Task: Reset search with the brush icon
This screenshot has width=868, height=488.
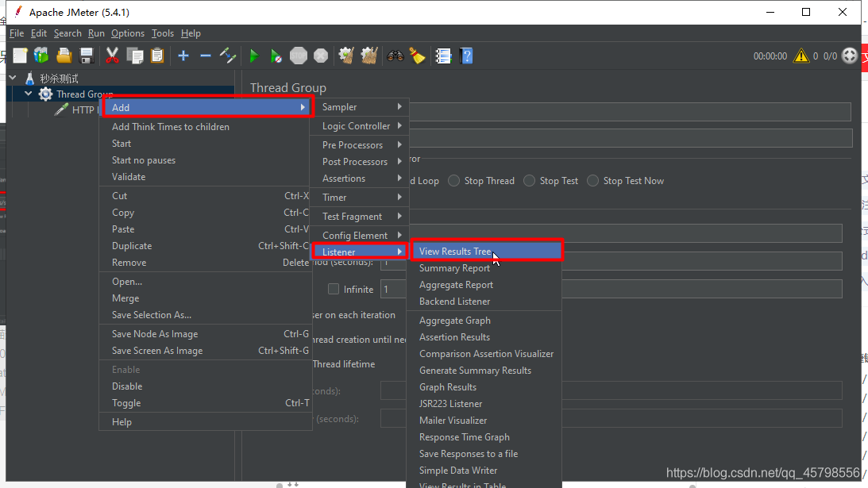Action: click(x=418, y=56)
